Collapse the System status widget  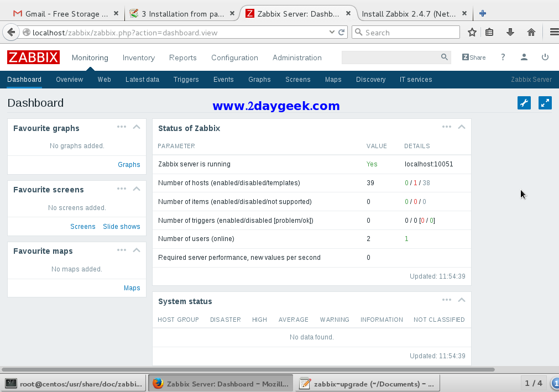point(462,300)
